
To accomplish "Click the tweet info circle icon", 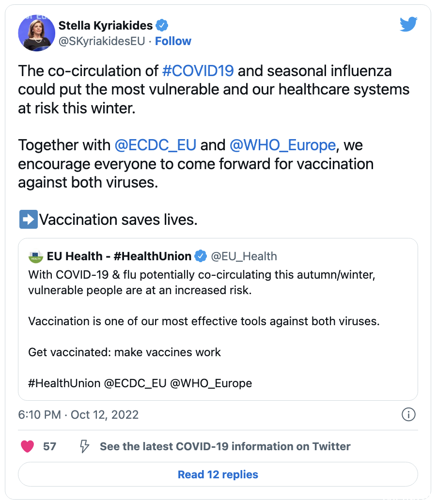I will [408, 415].
